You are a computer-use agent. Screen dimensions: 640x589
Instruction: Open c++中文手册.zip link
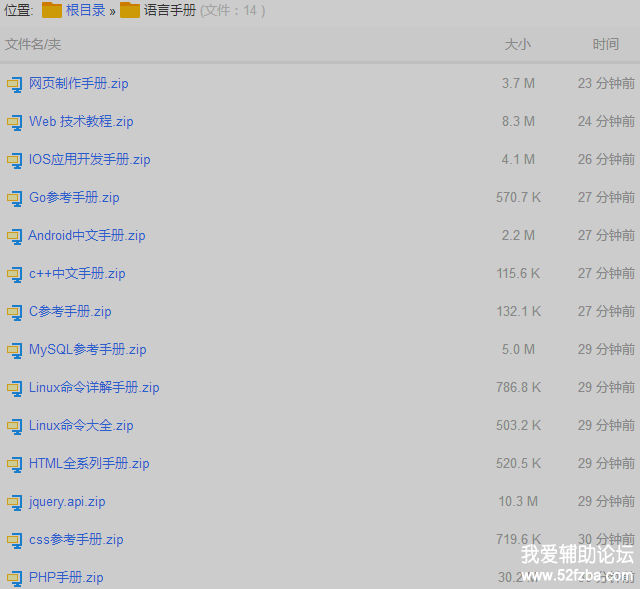click(77, 273)
